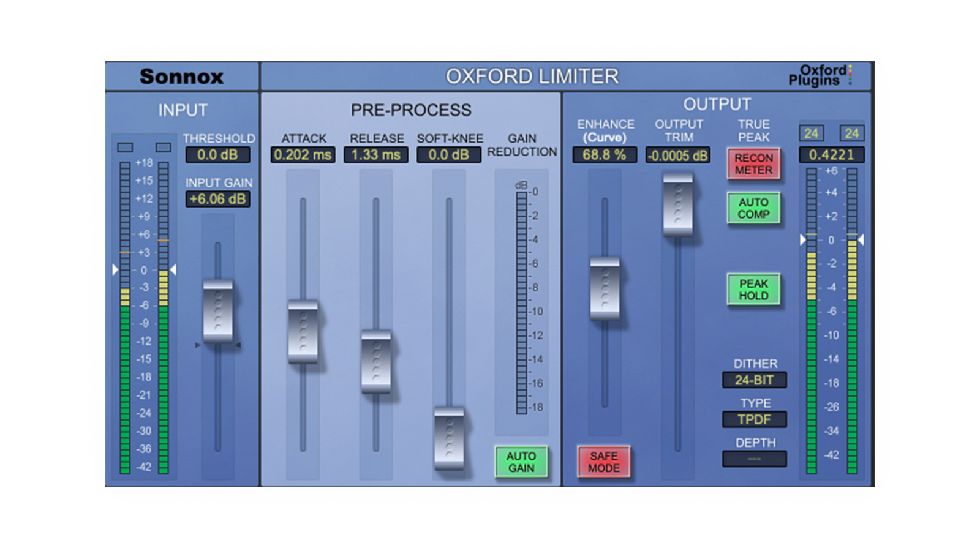Viewport: 980px width, 551px height.
Task: Disable SAFE MODE button
Action: [x=604, y=462]
